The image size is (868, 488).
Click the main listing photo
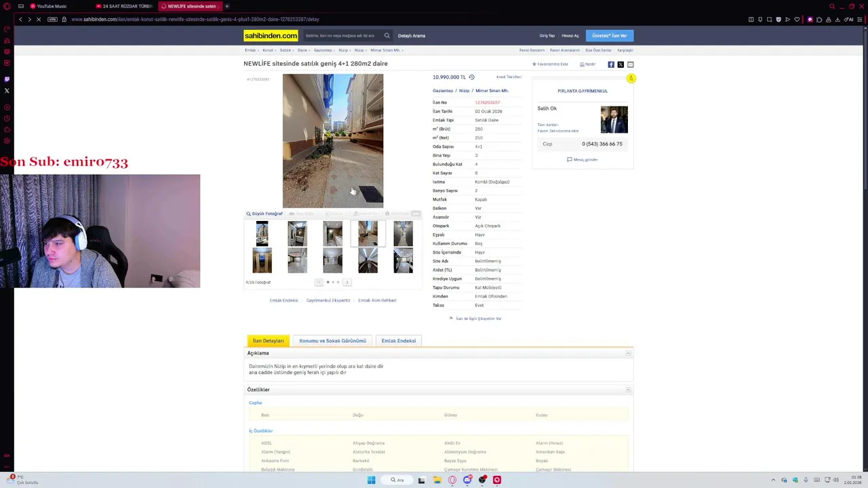click(333, 141)
